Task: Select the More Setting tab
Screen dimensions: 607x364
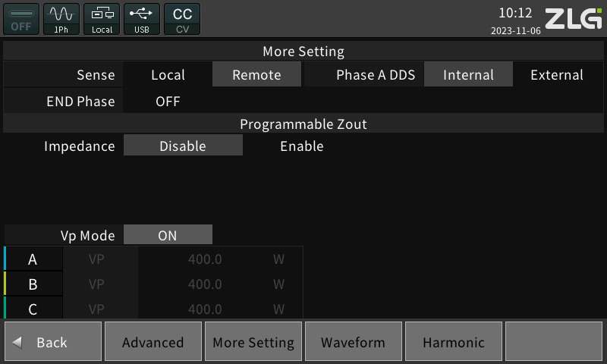Action: pyautogui.click(x=253, y=342)
